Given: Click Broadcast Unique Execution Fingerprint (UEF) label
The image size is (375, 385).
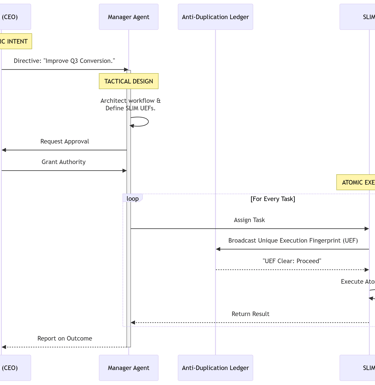Looking at the screenshot, I should coord(293,241).
